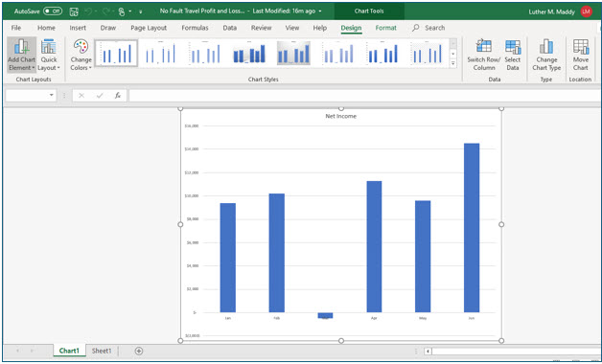Image resolution: width=602 pixels, height=364 pixels.
Task: Open the File menu
Action: pos(16,28)
